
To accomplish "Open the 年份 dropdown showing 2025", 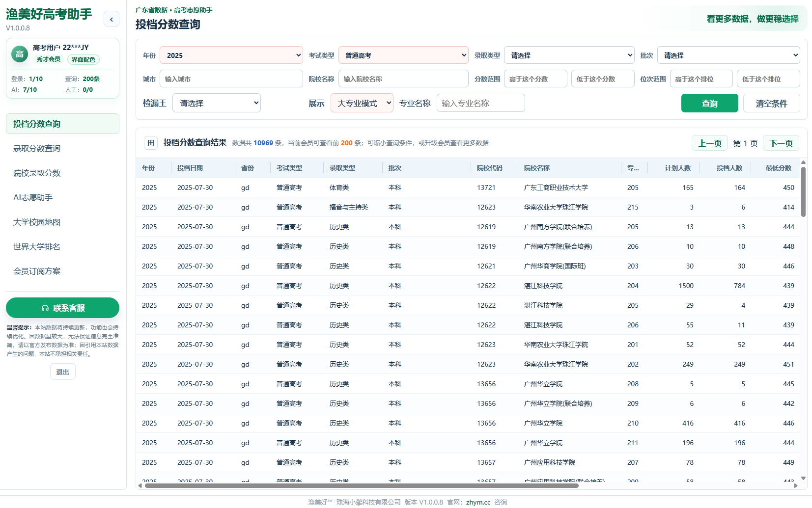I will coord(231,55).
